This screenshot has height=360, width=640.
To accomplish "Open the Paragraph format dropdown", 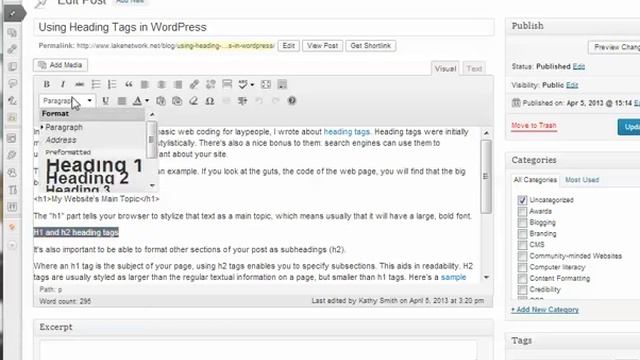I will tap(67, 100).
